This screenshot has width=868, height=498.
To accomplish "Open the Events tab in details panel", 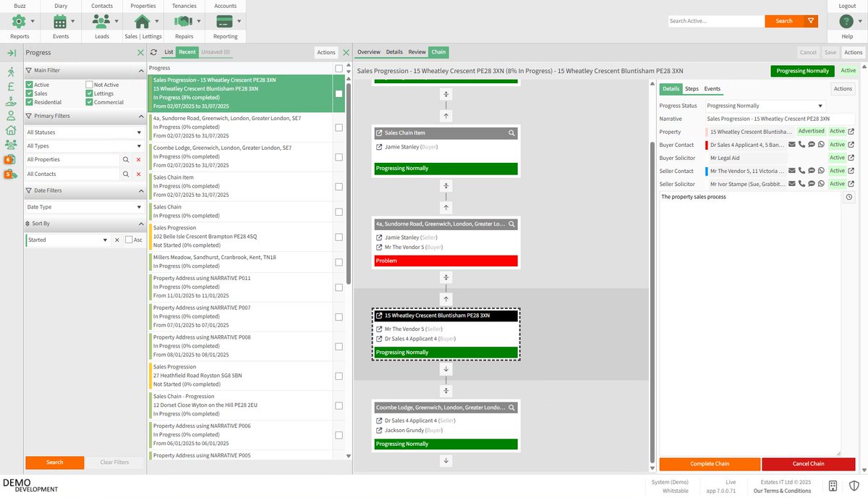I will pyautogui.click(x=712, y=89).
